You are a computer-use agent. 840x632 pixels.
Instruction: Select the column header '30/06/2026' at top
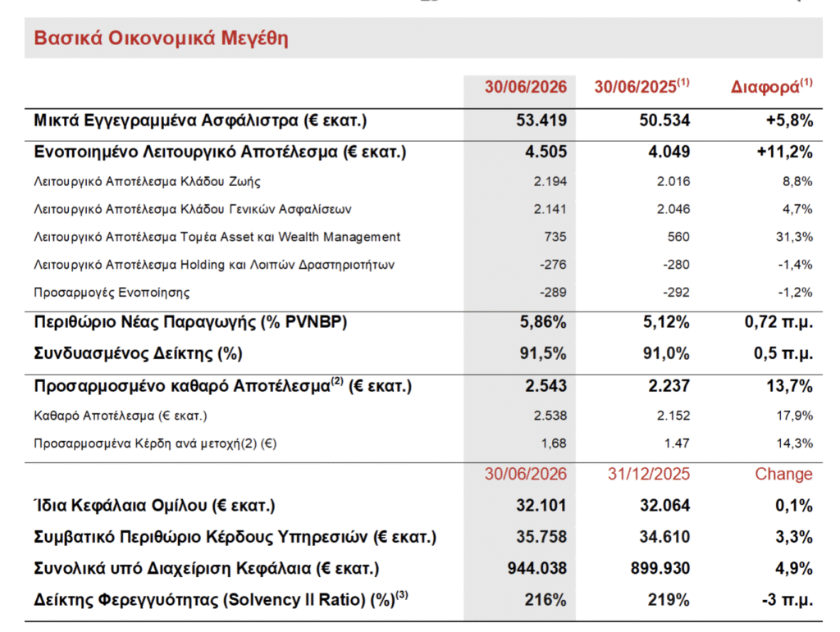(x=526, y=87)
